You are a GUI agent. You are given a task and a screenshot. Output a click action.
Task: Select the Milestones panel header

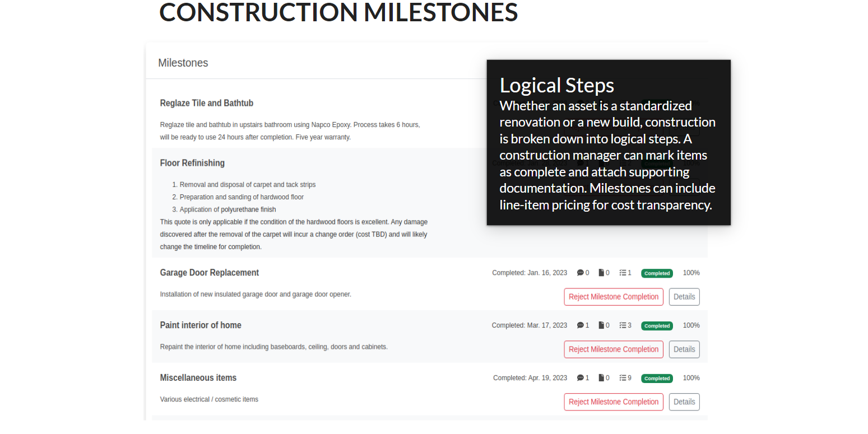183,63
